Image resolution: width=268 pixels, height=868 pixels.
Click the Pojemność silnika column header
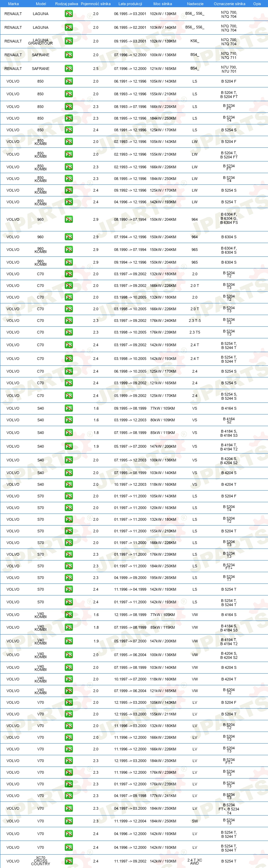(96, 4)
